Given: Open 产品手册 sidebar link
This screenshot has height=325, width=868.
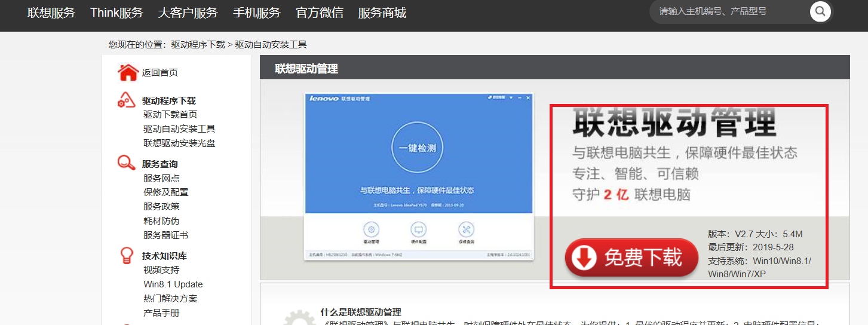Looking at the screenshot, I should tap(161, 313).
